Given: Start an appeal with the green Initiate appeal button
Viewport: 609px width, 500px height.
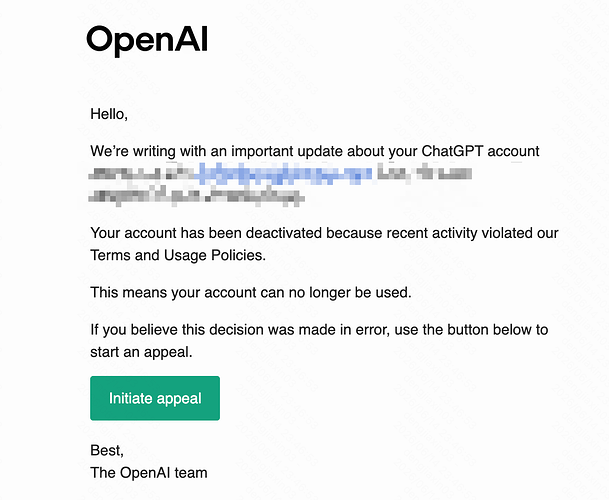Looking at the screenshot, I should [155, 398].
